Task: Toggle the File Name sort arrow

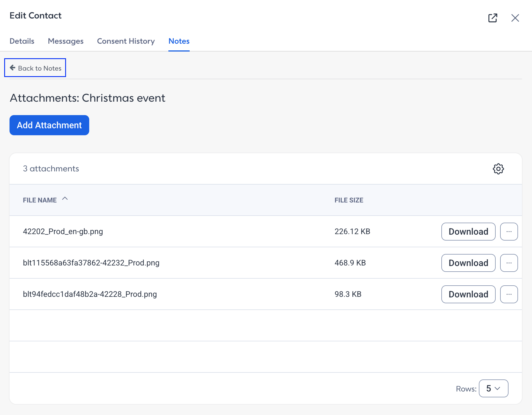Action: 65,199
